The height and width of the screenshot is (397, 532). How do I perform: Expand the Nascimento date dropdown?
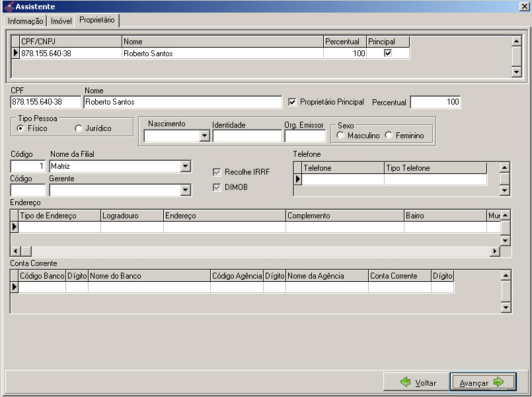coord(204,136)
